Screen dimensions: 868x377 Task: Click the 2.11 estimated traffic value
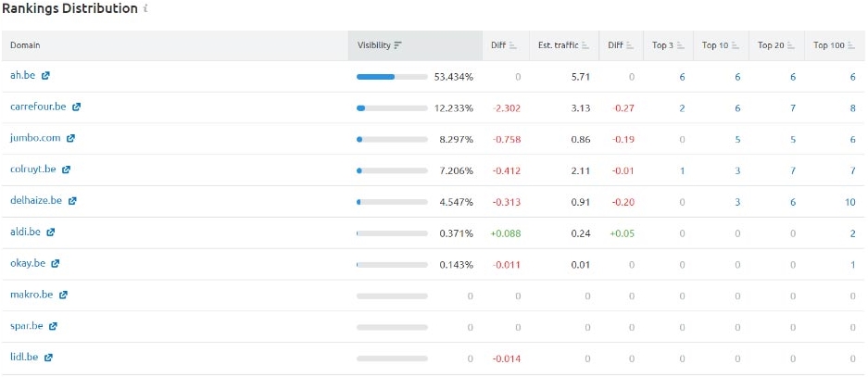581,171
